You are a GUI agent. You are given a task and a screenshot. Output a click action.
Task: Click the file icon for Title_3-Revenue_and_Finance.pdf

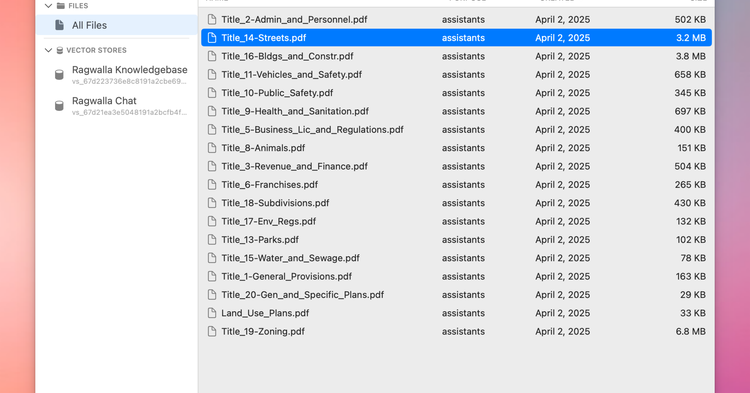212,166
